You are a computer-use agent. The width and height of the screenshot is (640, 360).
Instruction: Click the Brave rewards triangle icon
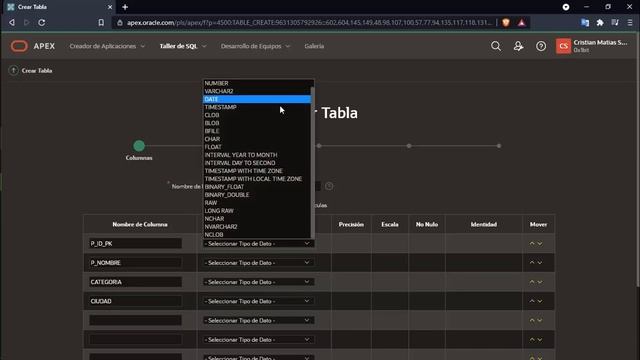click(522, 22)
